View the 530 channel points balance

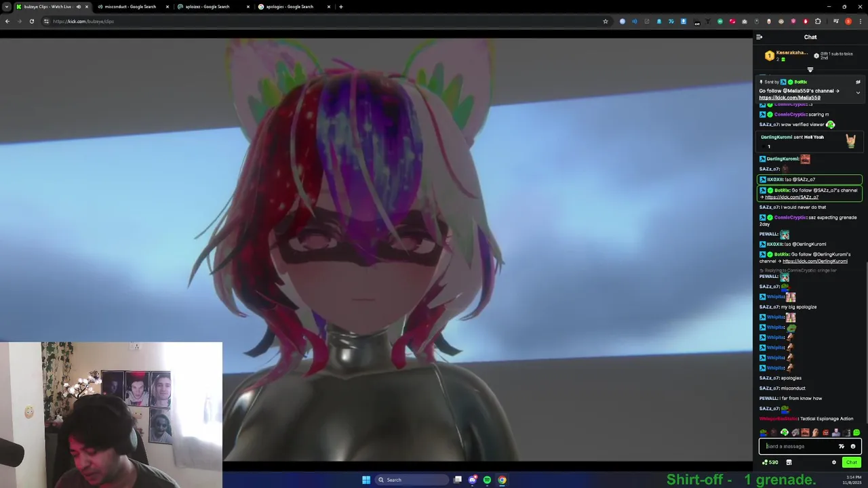coord(770,462)
